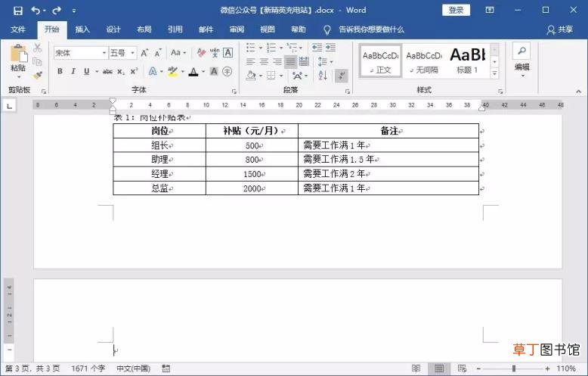
Task: Adjust the zoom slider handle
Action: tap(514, 368)
